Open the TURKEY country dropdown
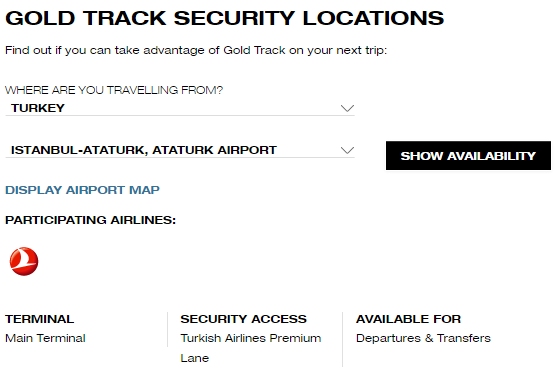 click(x=180, y=108)
